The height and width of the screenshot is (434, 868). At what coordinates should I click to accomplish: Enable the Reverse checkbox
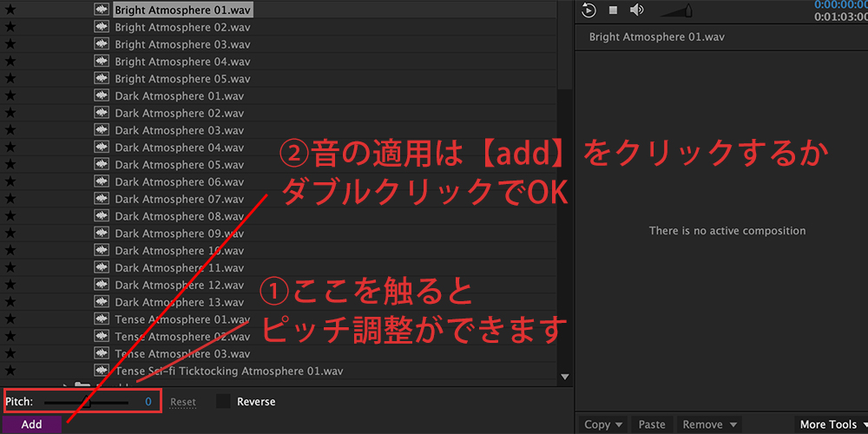tap(223, 401)
